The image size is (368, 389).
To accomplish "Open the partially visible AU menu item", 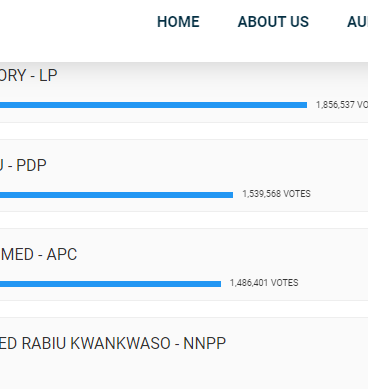I will pyautogui.click(x=358, y=22).
